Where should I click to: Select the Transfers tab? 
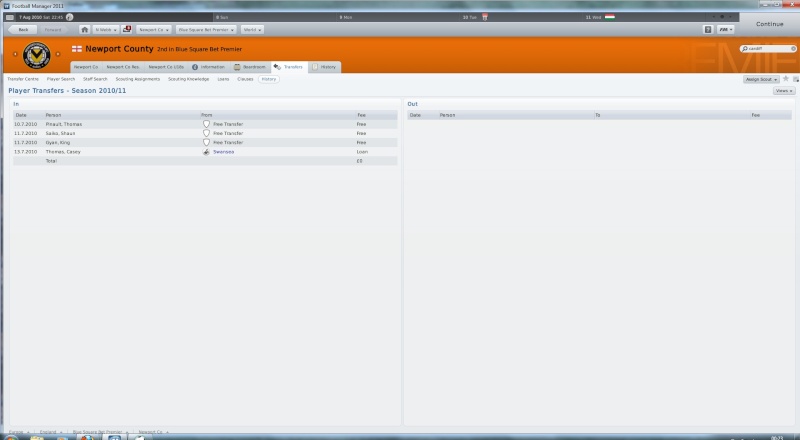[x=289, y=67]
